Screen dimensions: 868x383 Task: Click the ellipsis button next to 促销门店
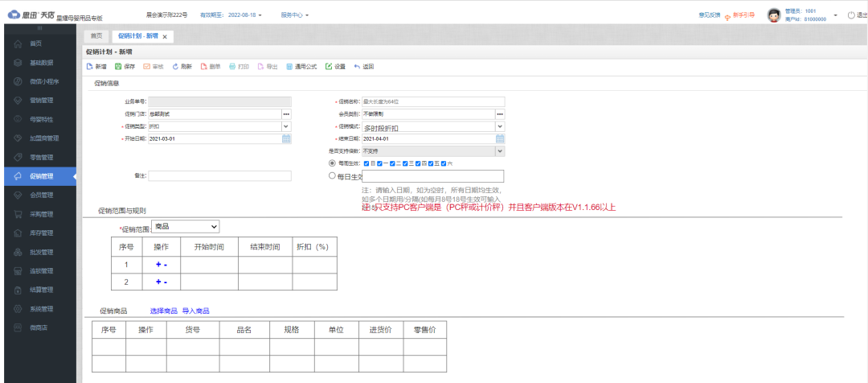pos(285,114)
